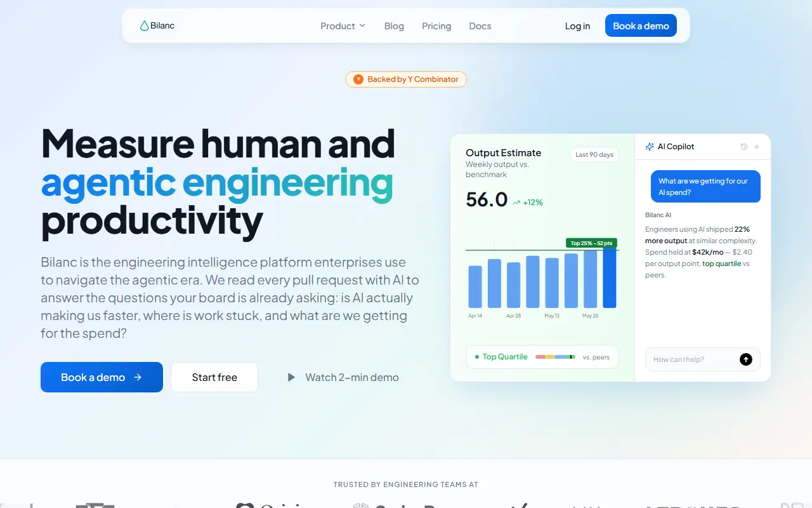Click the Top Quartile label

[x=505, y=357]
